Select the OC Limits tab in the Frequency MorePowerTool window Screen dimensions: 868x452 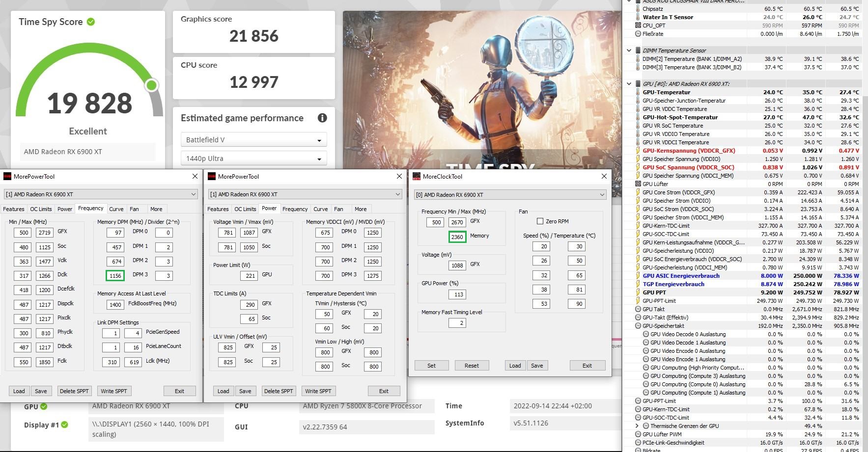coord(41,209)
